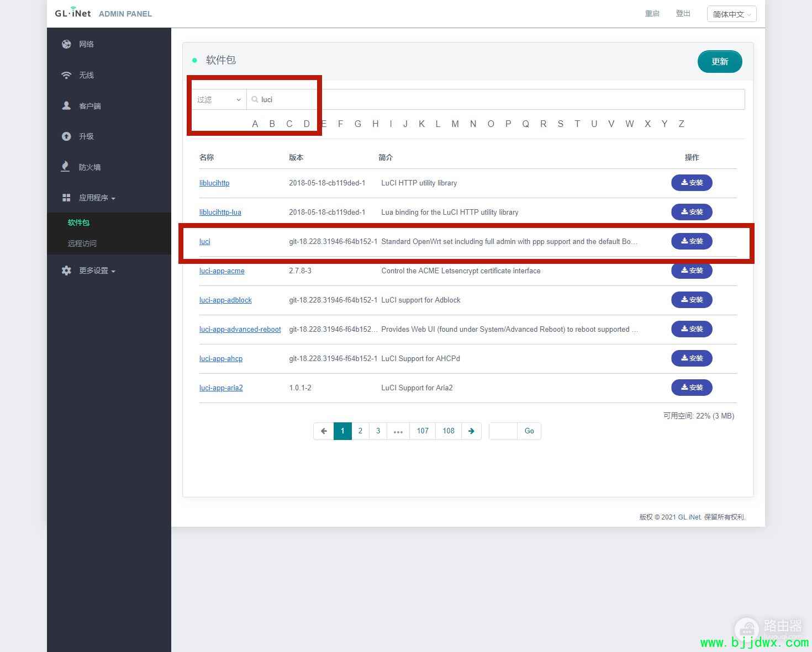The height and width of the screenshot is (652, 812).
Task: Open the luci-app-adblock link
Action: click(225, 300)
